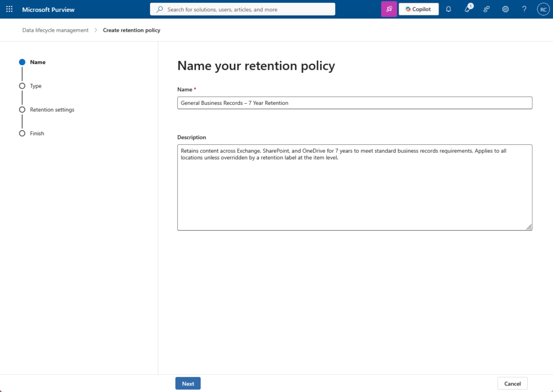The width and height of the screenshot is (553, 392).
Task: Select the Name wizard step
Action: coord(32,62)
